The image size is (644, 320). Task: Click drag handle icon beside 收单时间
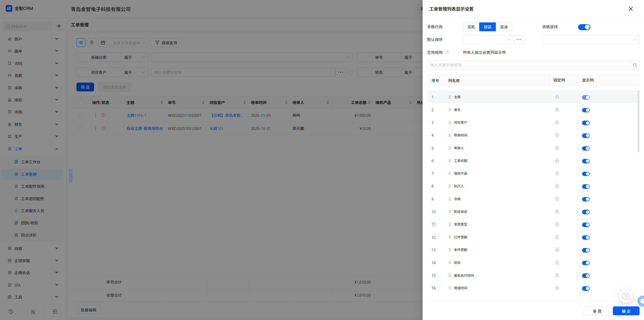tap(450, 135)
